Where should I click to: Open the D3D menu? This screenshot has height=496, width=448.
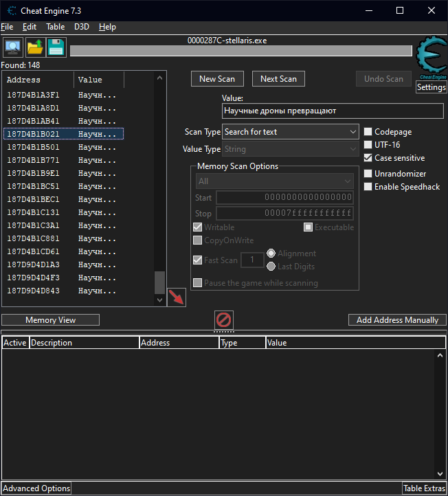tap(82, 27)
